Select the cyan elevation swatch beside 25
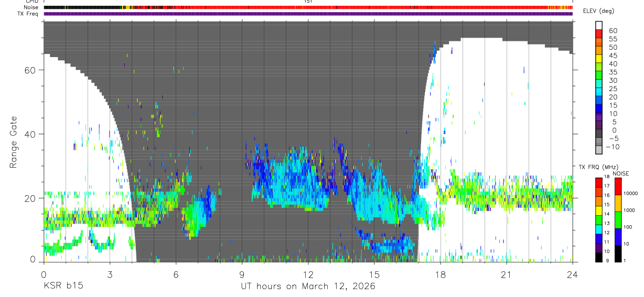Image resolution: width=644 pixels, height=297 pixels. tap(599, 91)
